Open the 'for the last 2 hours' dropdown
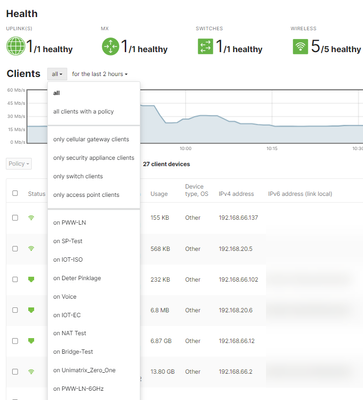 [100, 74]
